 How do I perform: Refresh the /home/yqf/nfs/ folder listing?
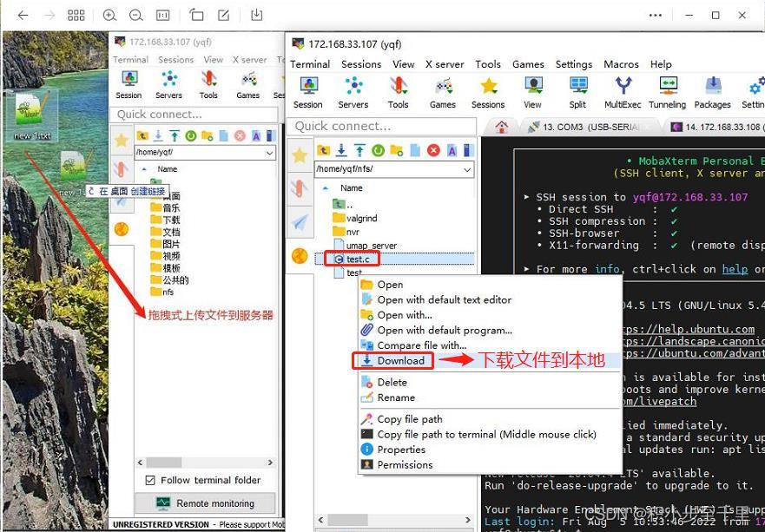378,150
